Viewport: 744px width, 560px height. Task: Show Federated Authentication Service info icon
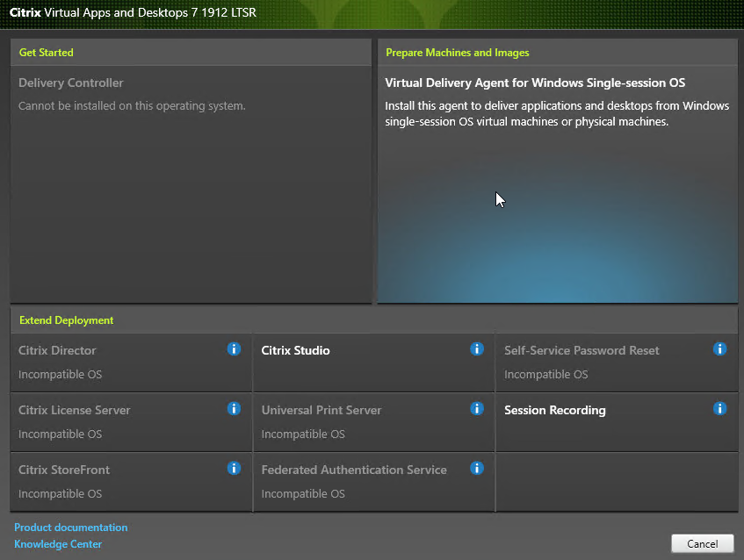[477, 469]
